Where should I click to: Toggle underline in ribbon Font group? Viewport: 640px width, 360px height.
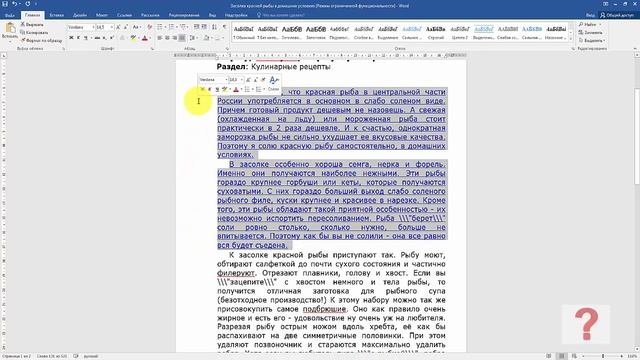tap(86, 38)
